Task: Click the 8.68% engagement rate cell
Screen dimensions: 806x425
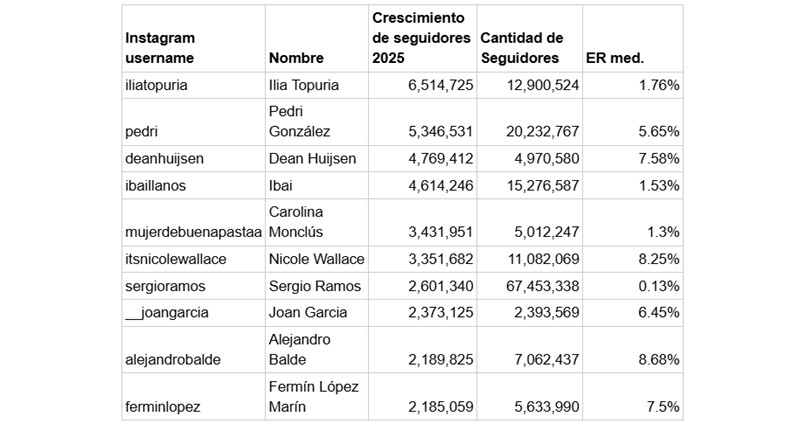Action: click(658, 359)
